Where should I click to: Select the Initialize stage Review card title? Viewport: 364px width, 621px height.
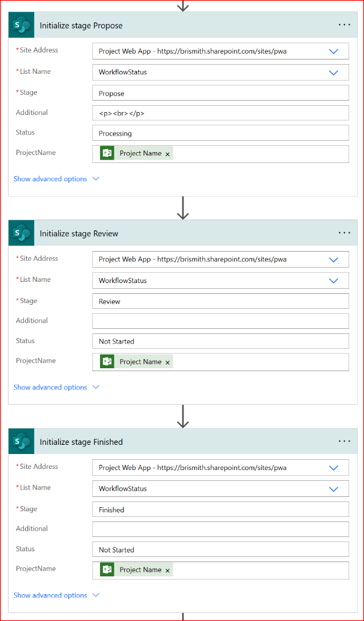point(79,234)
